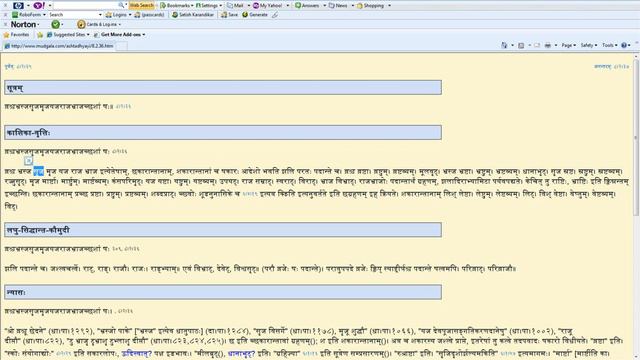
Task: Click the RoboForm Generate password button
Action: [255, 15]
